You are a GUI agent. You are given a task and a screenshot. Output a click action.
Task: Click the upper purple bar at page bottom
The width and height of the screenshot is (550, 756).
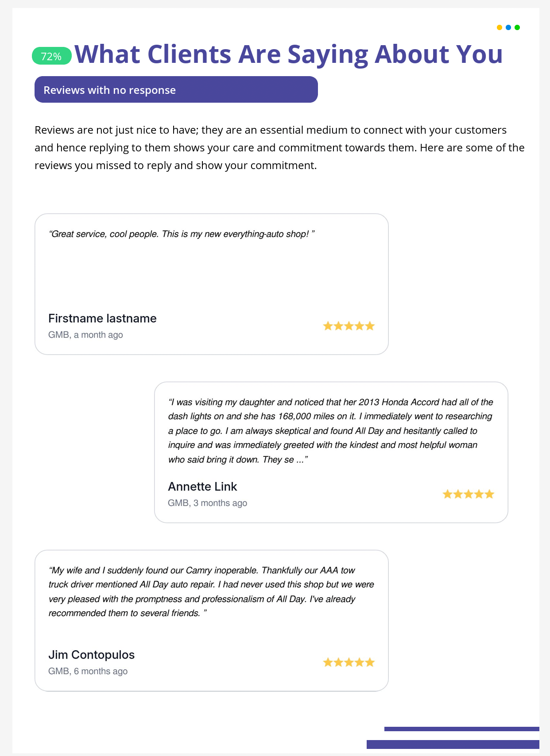(x=461, y=729)
